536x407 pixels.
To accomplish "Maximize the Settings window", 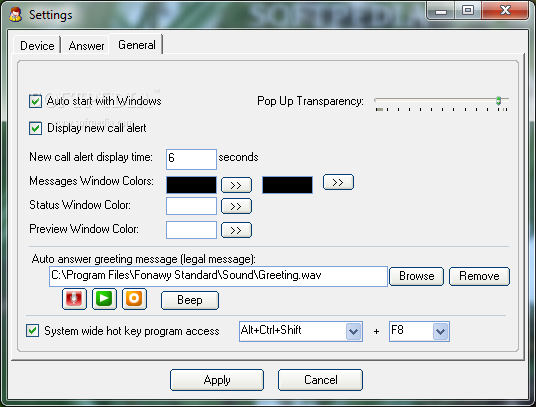I will click(468, 11).
